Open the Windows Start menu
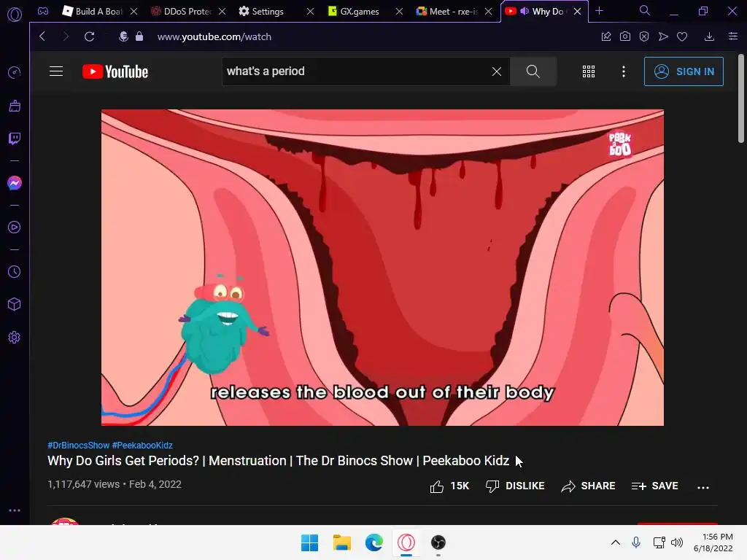Viewport: 747px width, 560px height. tap(309, 542)
